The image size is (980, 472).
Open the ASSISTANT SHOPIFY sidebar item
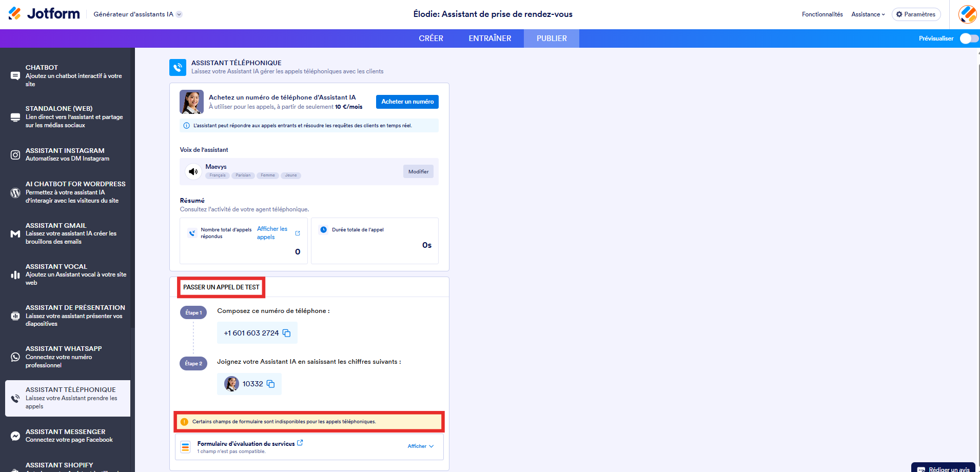[x=67, y=466]
